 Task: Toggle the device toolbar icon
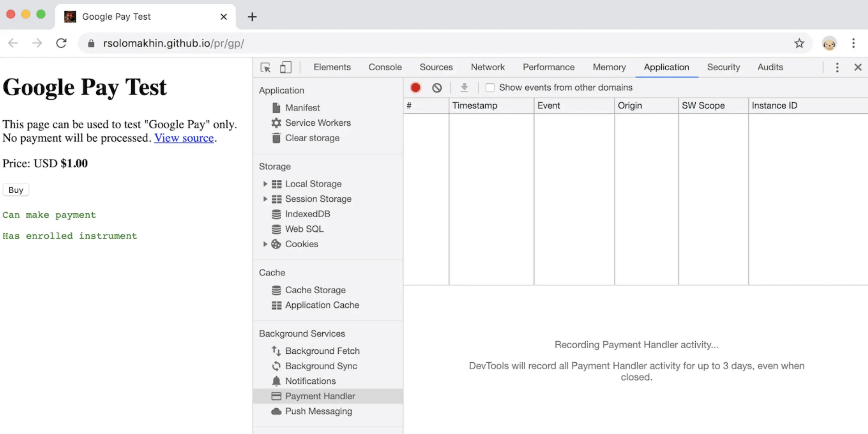[x=286, y=67]
